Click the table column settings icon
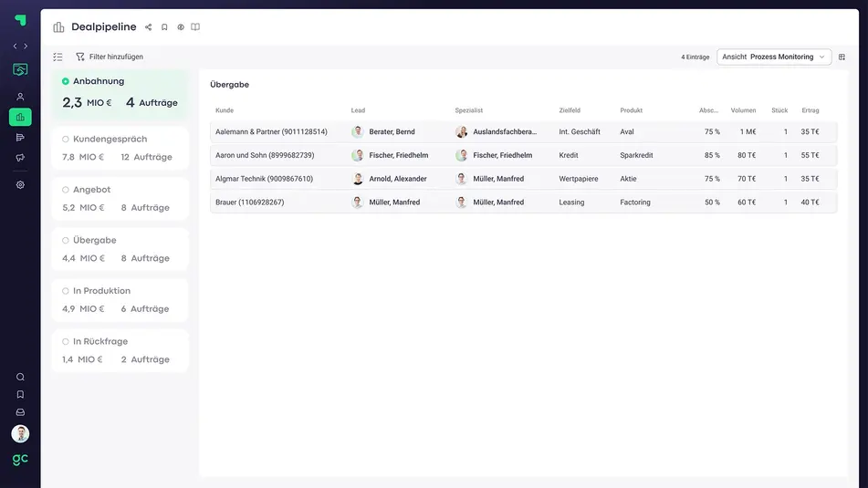 pos(842,57)
